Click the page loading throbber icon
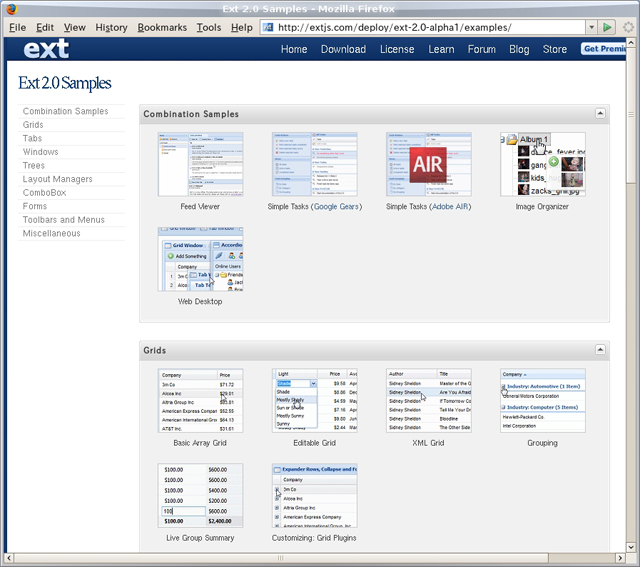Viewport: 640px width, 567px height. (628, 27)
